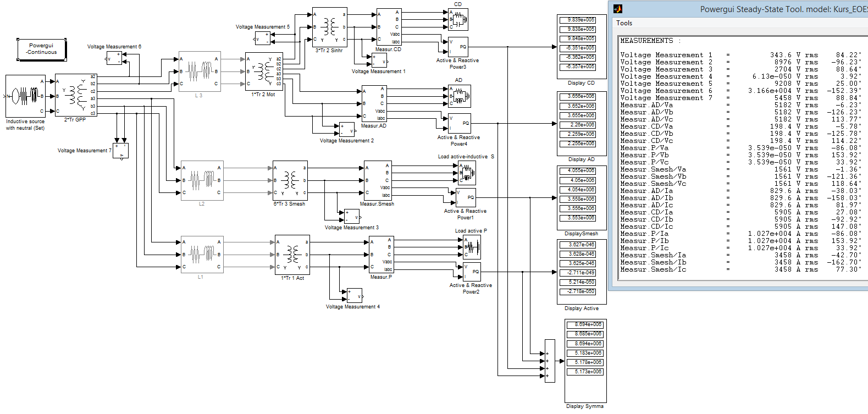Click the 'Measur.CD/Ic' result row
The width and height of the screenshot is (868, 414).
pyautogui.click(x=740, y=227)
